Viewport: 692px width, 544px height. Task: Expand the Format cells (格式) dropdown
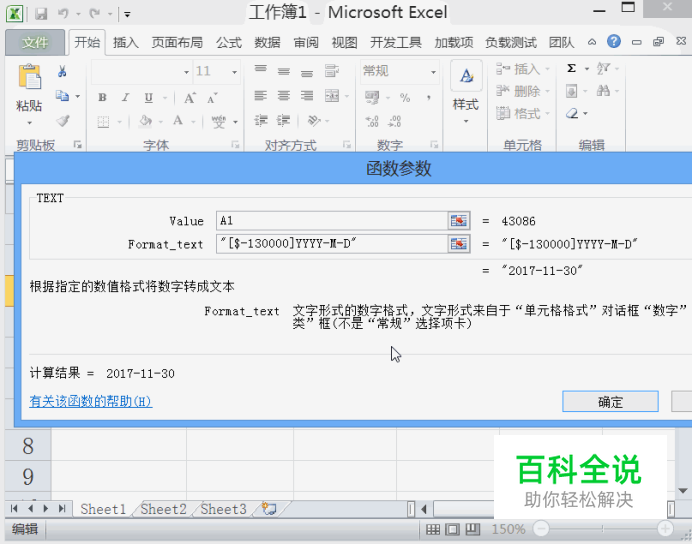pos(547,113)
